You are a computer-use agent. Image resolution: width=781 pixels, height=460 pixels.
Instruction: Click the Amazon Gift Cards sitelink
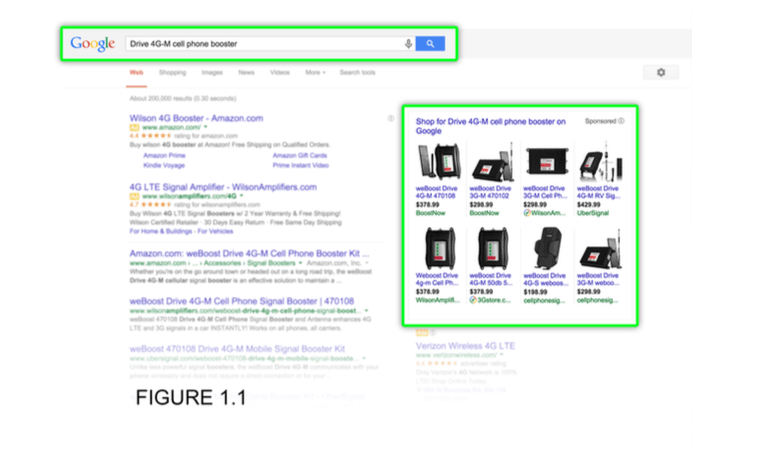[300, 156]
